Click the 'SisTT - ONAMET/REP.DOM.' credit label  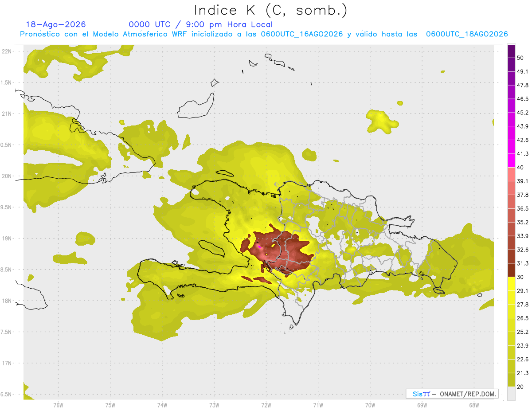(452, 394)
